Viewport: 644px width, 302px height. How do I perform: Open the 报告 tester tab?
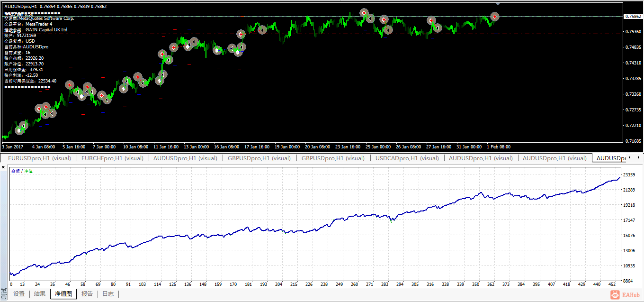(87, 294)
